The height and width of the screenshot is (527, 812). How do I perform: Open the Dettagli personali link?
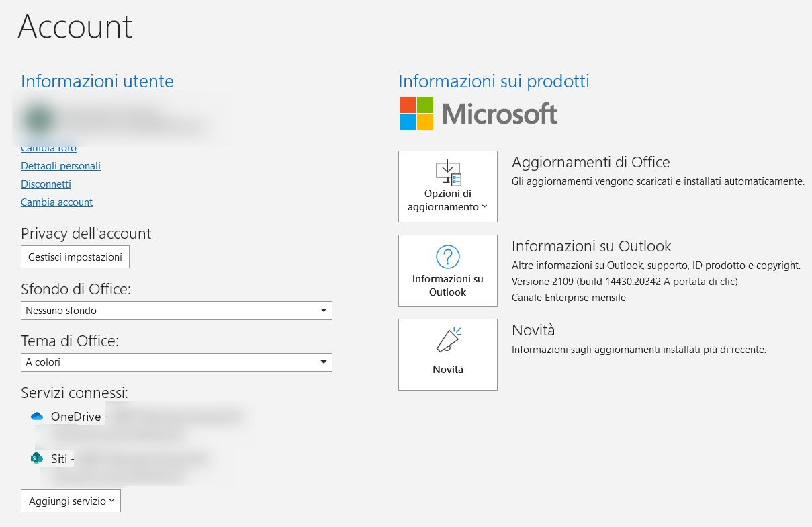(60, 165)
